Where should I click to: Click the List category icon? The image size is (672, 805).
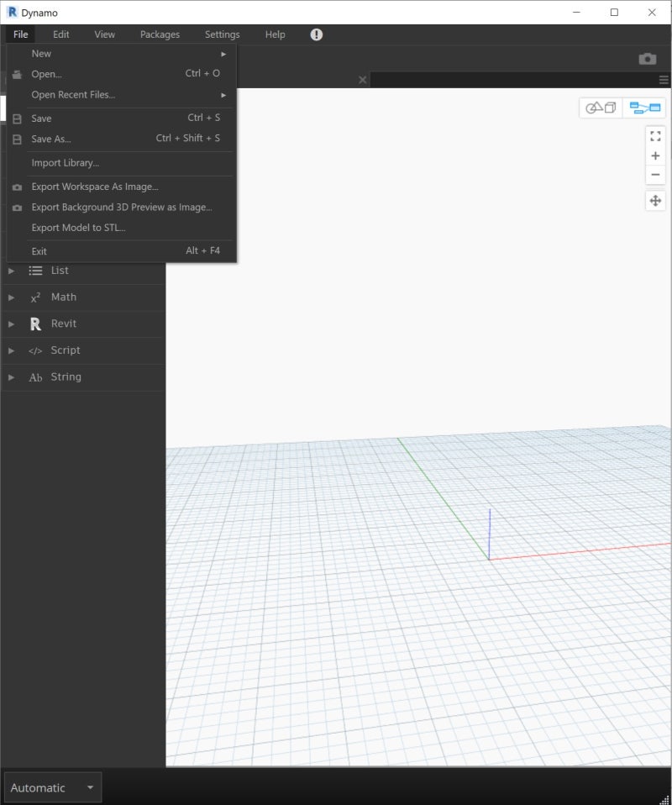pyautogui.click(x=35, y=271)
